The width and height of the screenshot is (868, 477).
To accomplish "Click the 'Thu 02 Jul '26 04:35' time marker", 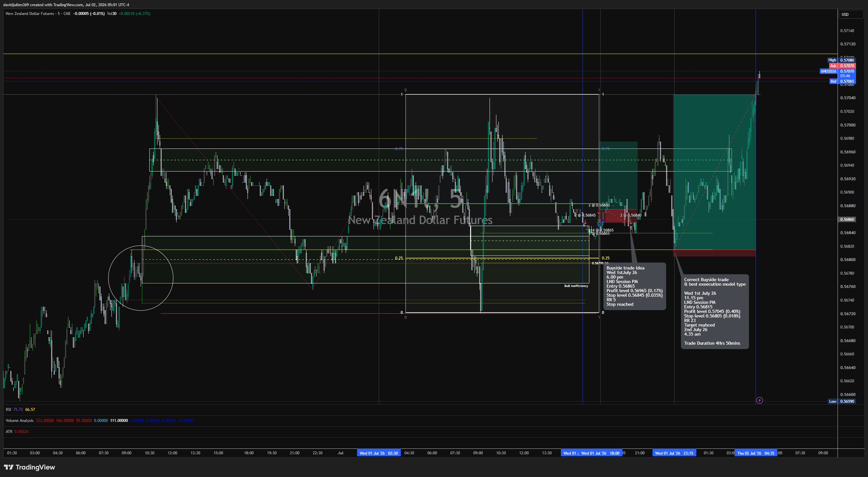I will coord(756,453).
